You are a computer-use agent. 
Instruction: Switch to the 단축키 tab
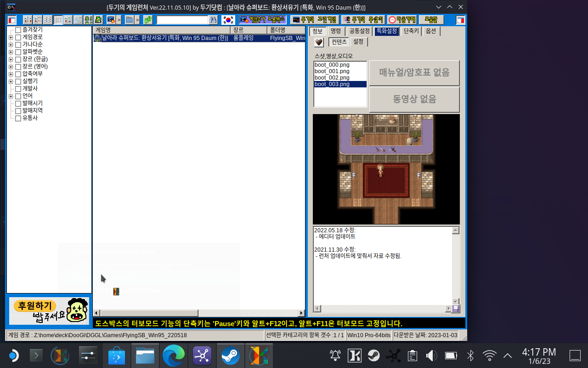[x=411, y=31]
